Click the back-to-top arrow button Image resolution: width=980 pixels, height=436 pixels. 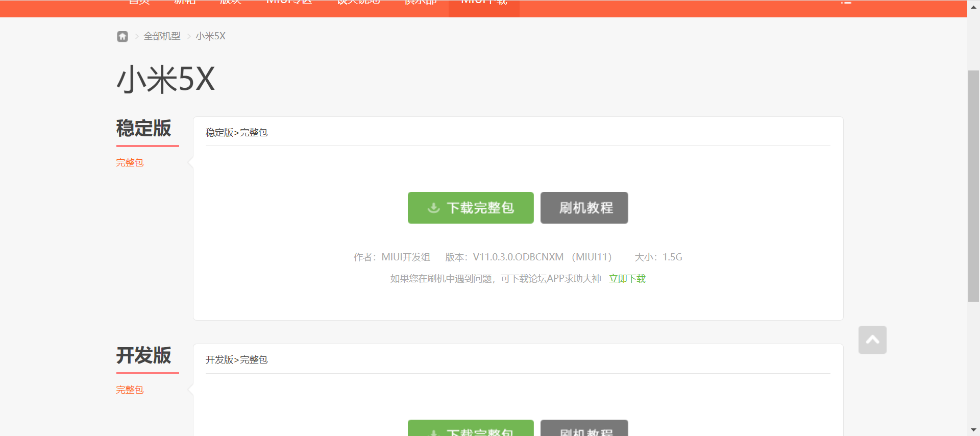tap(872, 340)
